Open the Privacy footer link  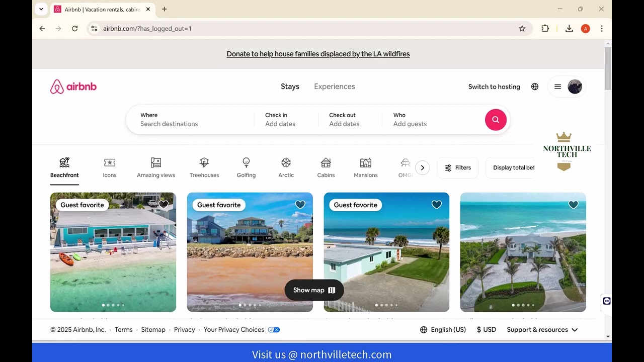click(185, 330)
